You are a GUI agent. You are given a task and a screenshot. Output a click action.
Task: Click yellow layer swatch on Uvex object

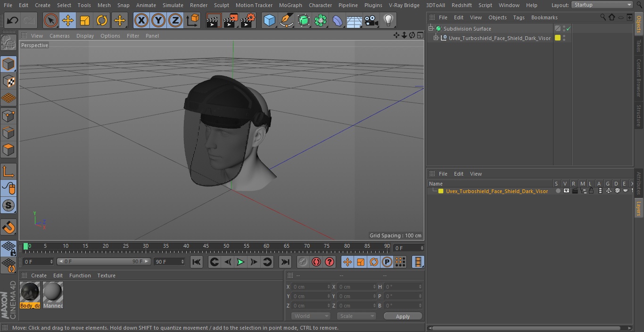(558, 38)
